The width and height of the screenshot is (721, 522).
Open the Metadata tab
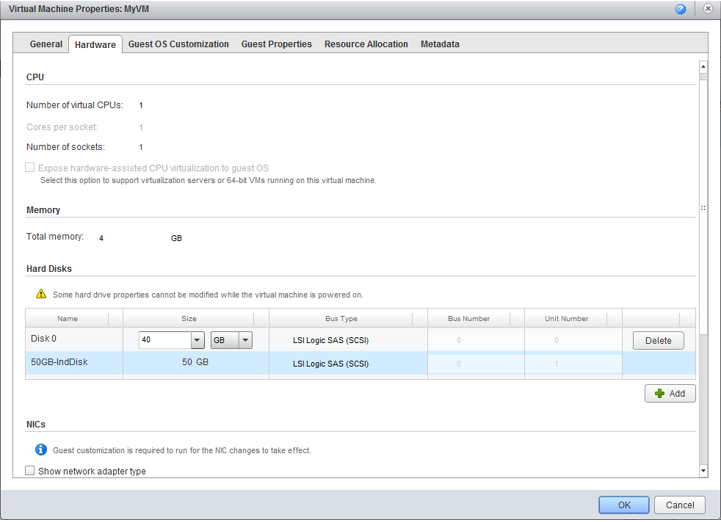click(440, 44)
